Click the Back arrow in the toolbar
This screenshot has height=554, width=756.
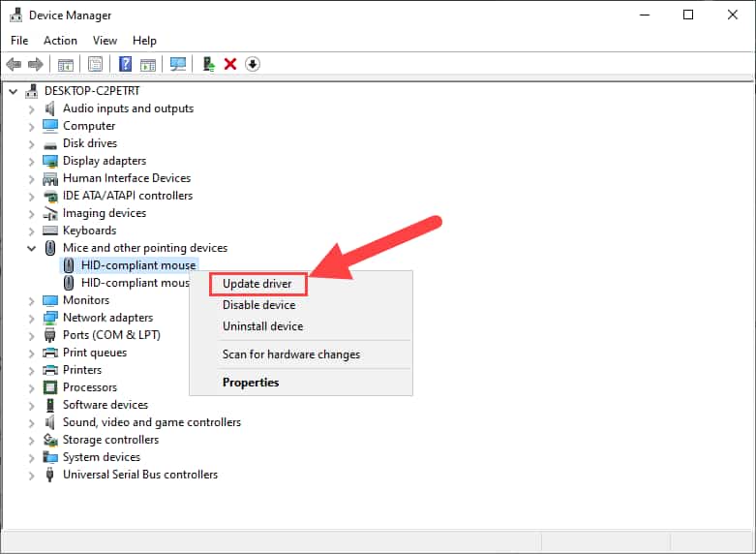pyautogui.click(x=14, y=64)
